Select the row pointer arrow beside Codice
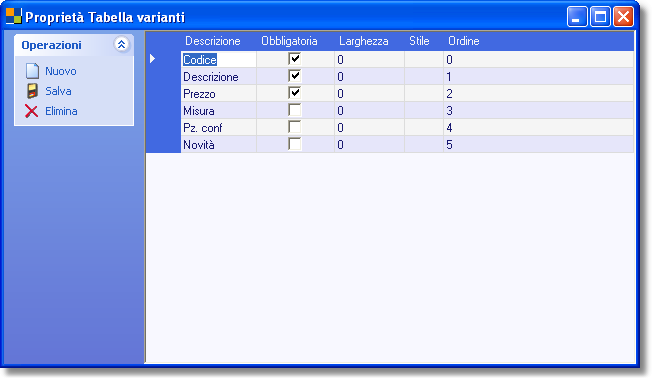 (x=153, y=59)
